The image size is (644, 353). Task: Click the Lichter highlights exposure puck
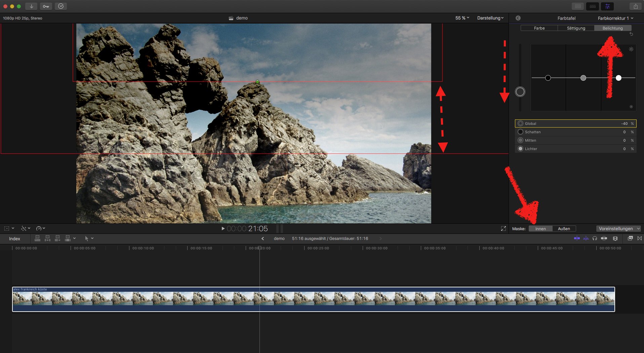[x=618, y=78]
